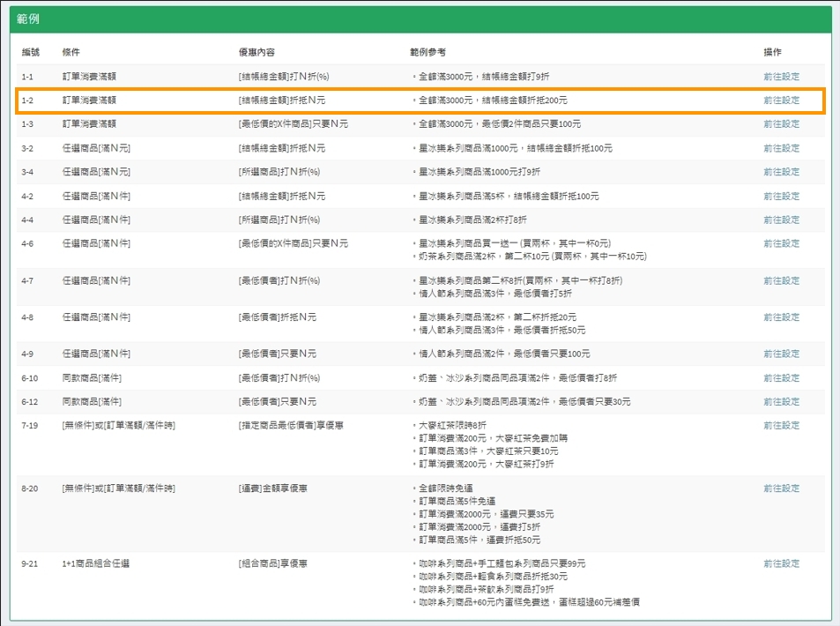
Task: Select 前往設定 for rule 6-12
Action: coord(781,401)
